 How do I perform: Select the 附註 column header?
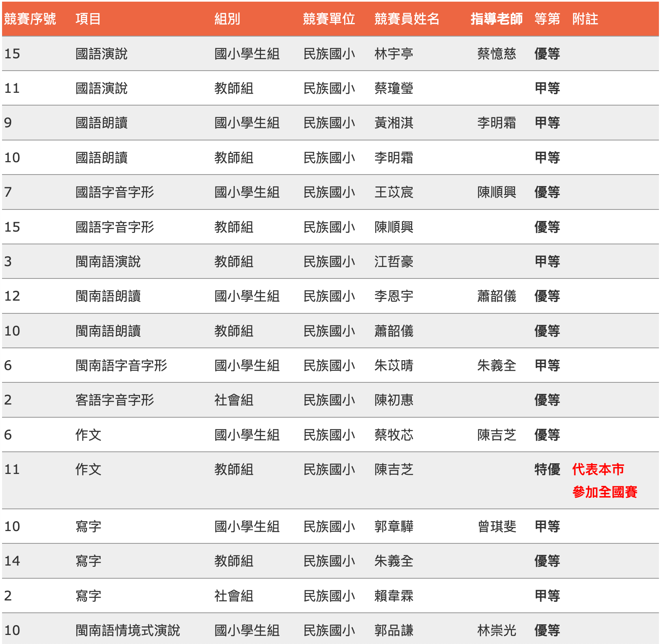point(585,19)
